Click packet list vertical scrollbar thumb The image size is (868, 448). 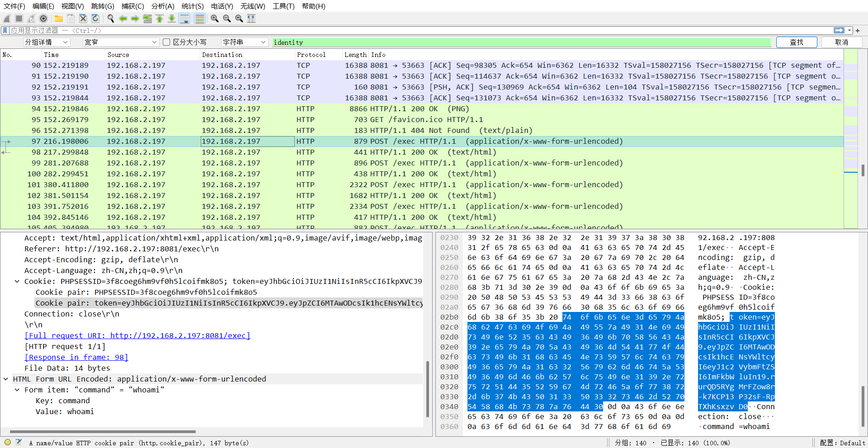[x=863, y=170]
